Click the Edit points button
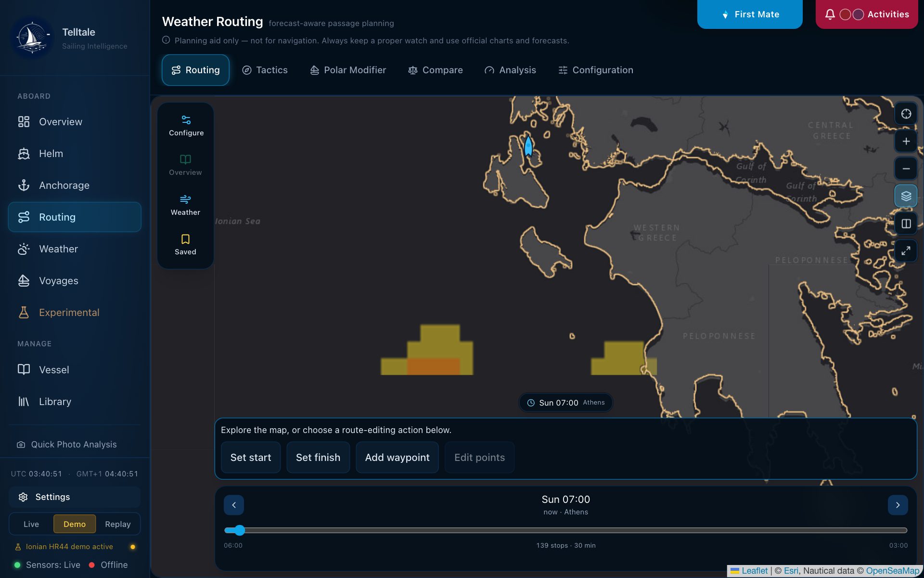This screenshot has height=578, width=924. coord(479,458)
